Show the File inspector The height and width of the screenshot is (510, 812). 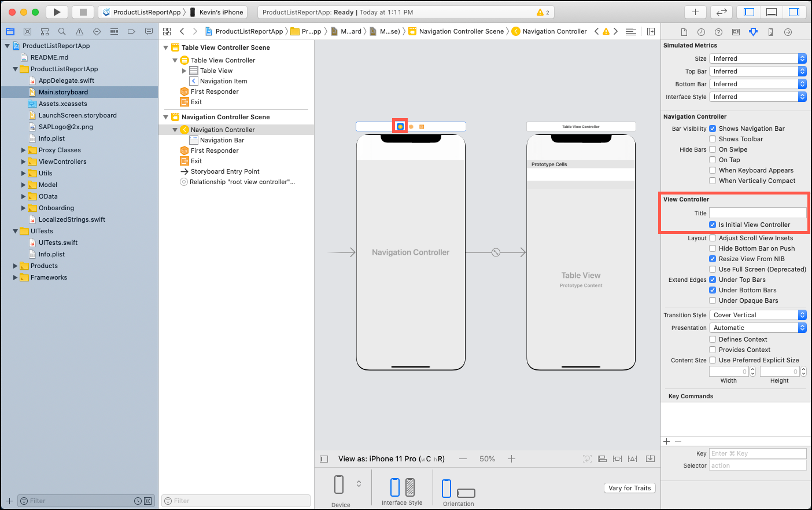[684, 32]
